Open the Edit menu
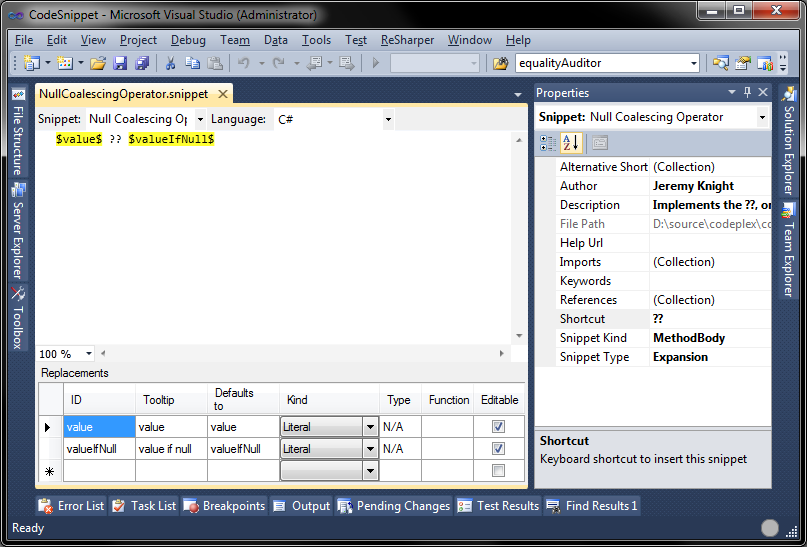This screenshot has width=807, height=547. tap(57, 40)
